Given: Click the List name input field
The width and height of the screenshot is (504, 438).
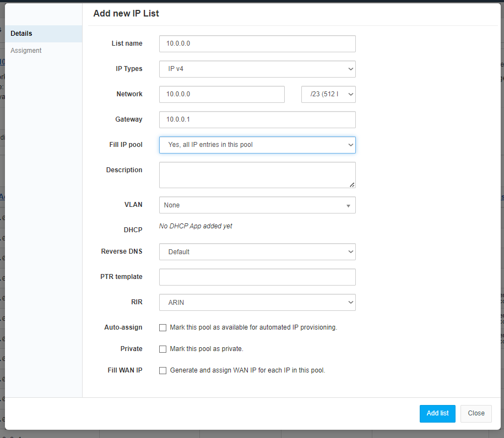Looking at the screenshot, I should click(257, 43).
